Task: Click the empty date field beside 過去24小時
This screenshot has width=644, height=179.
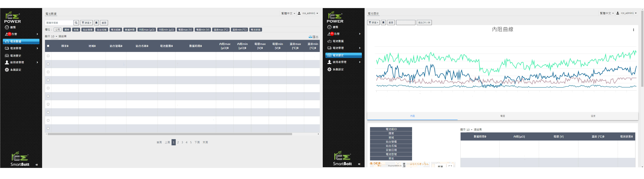Action: pyautogui.click(x=406, y=23)
